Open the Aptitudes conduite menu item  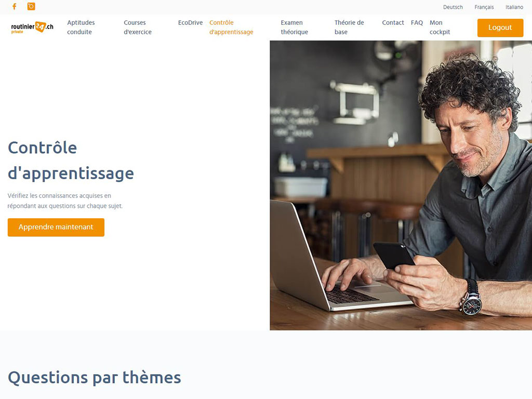coord(81,27)
